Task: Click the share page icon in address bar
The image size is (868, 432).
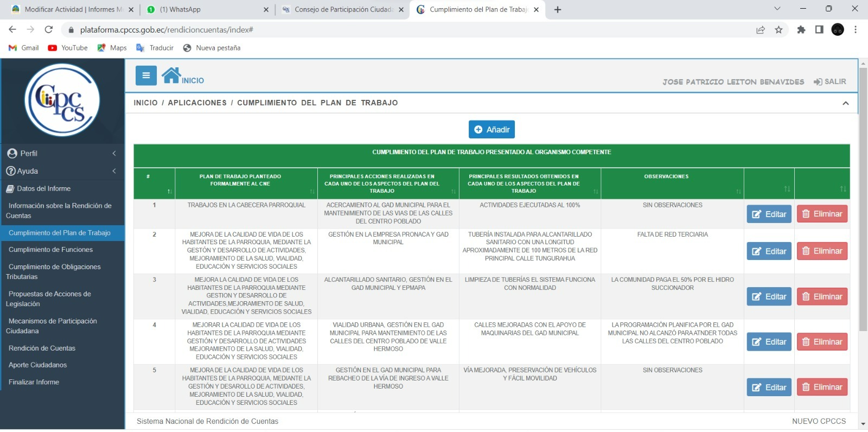Action: tap(761, 30)
